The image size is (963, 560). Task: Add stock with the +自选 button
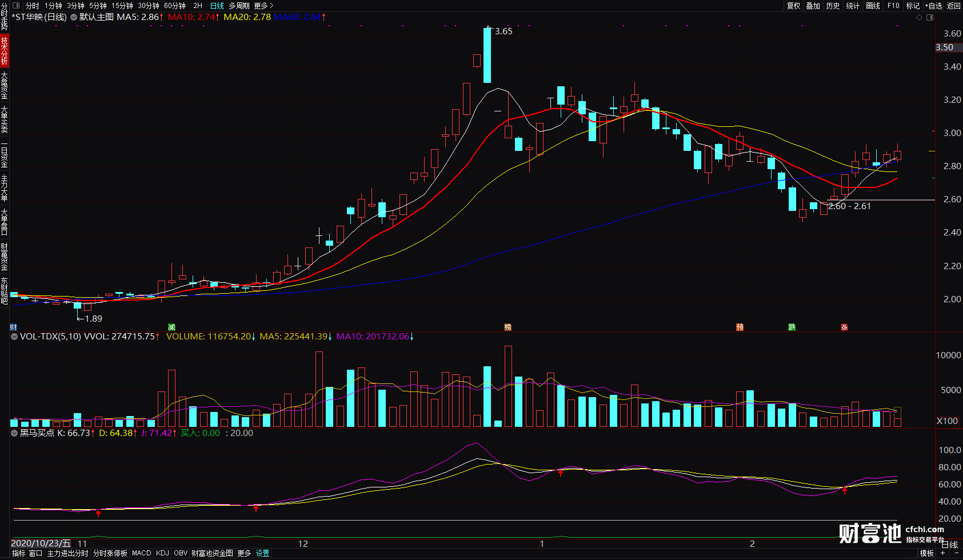click(934, 6)
